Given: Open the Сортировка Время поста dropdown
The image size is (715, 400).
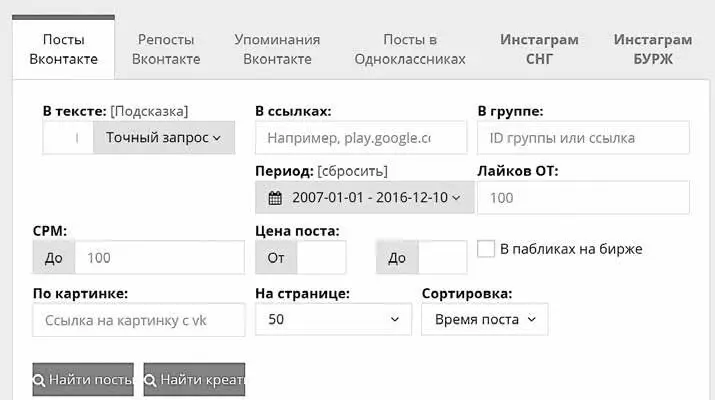Looking at the screenshot, I should pos(485,319).
